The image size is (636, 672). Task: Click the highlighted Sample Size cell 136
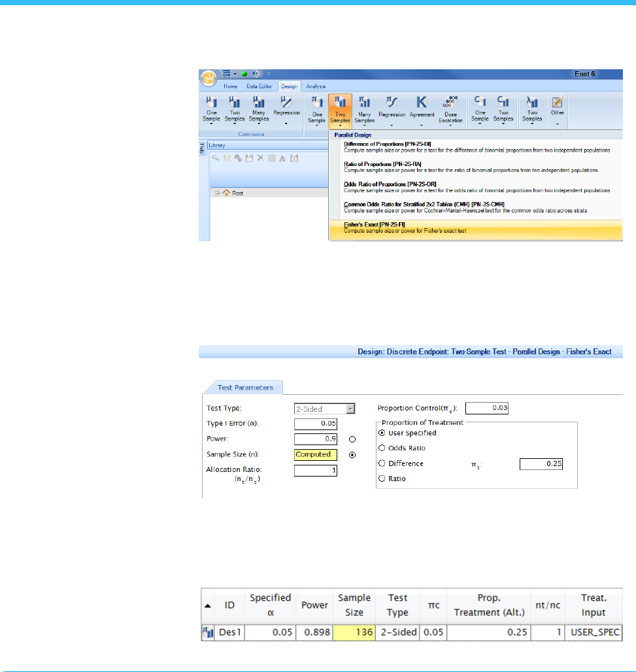point(354,632)
